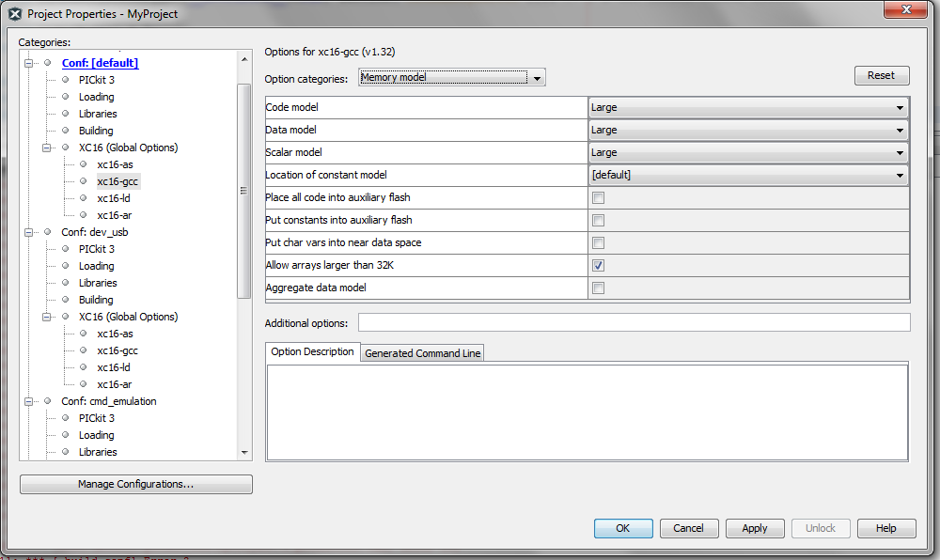This screenshot has width=940, height=560.
Task: Switch to Generated Command Line tab
Action: coord(423,353)
